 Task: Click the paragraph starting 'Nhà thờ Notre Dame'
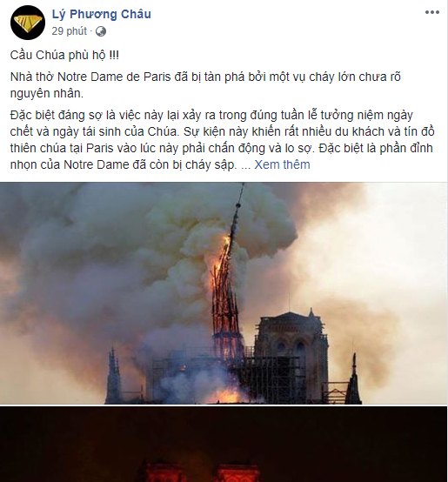[x=205, y=85]
